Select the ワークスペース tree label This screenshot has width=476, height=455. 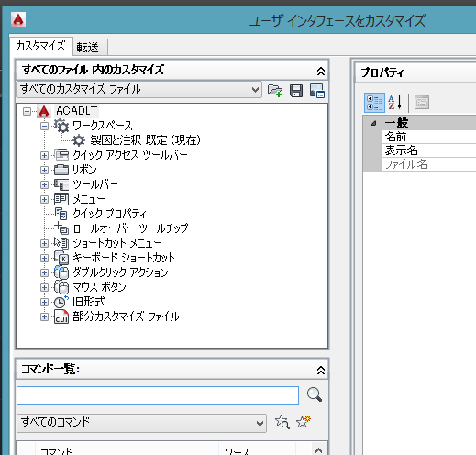[103, 126]
